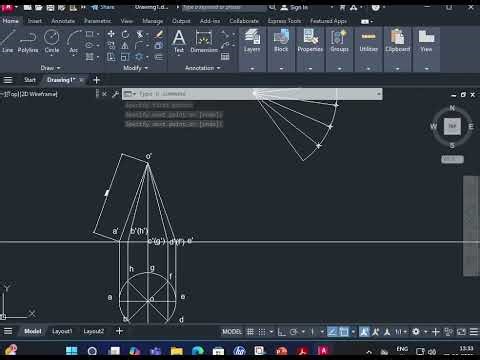480x360 pixels.
Task: Select the Polyline tool
Action: pos(28,41)
